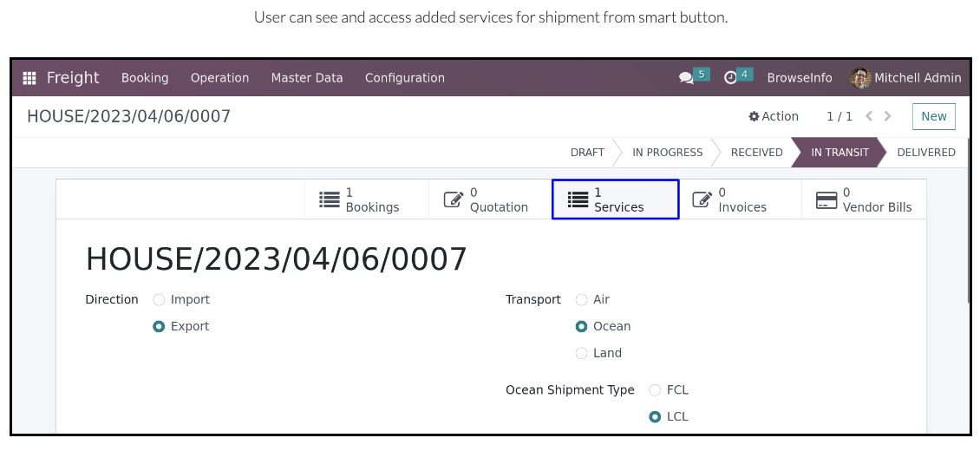This screenshot has width=980, height=451.
Task: Go to the next record chevron
Action: (887, 116)
